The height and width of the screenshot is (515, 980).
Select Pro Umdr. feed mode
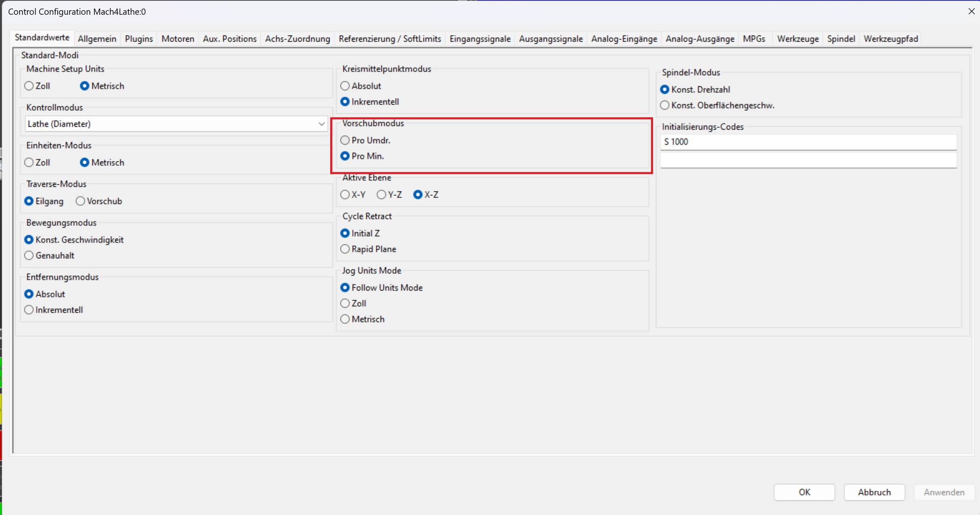[x=366, y=140]
